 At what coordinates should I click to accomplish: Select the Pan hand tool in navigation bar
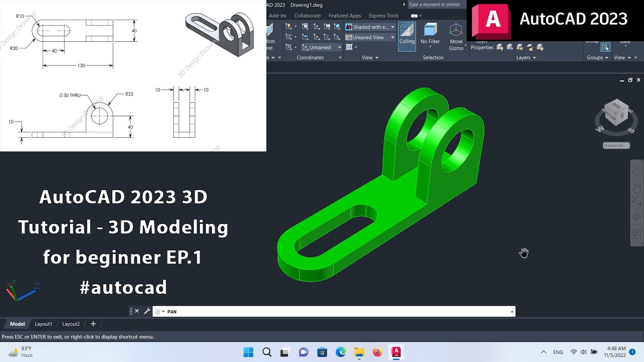[x=636, y=189]
